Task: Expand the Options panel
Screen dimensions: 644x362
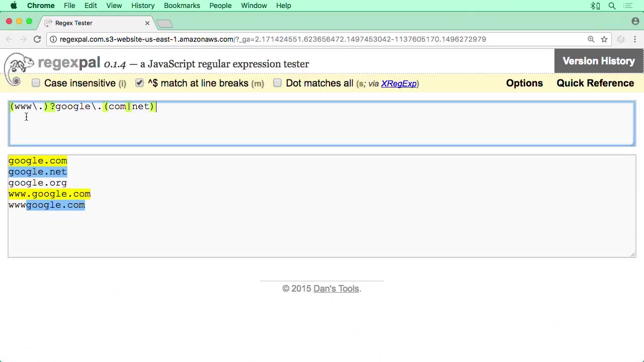Action: 524,83
